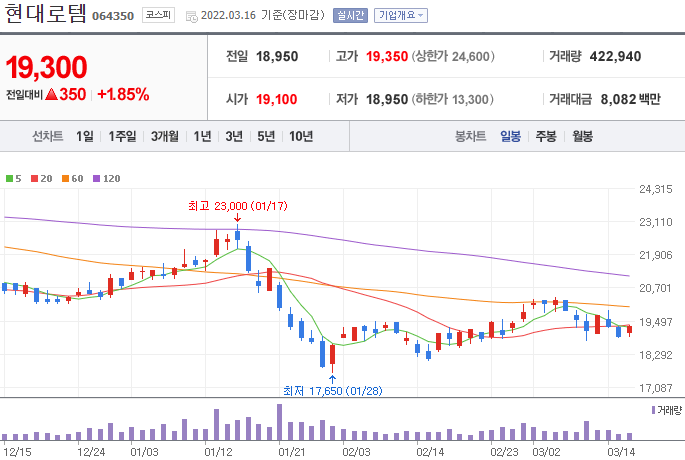Click the 12/15 date axis label

coord(17,452)
